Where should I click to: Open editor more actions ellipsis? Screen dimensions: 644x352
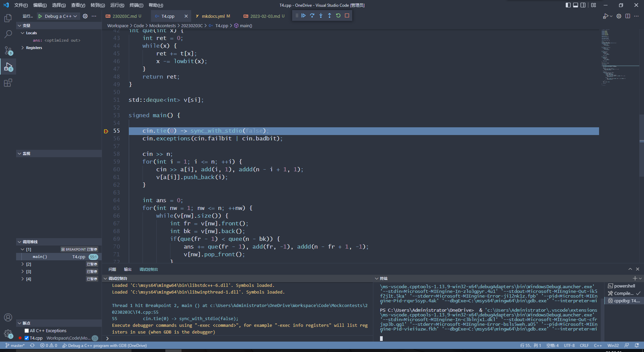pos(636,16)
